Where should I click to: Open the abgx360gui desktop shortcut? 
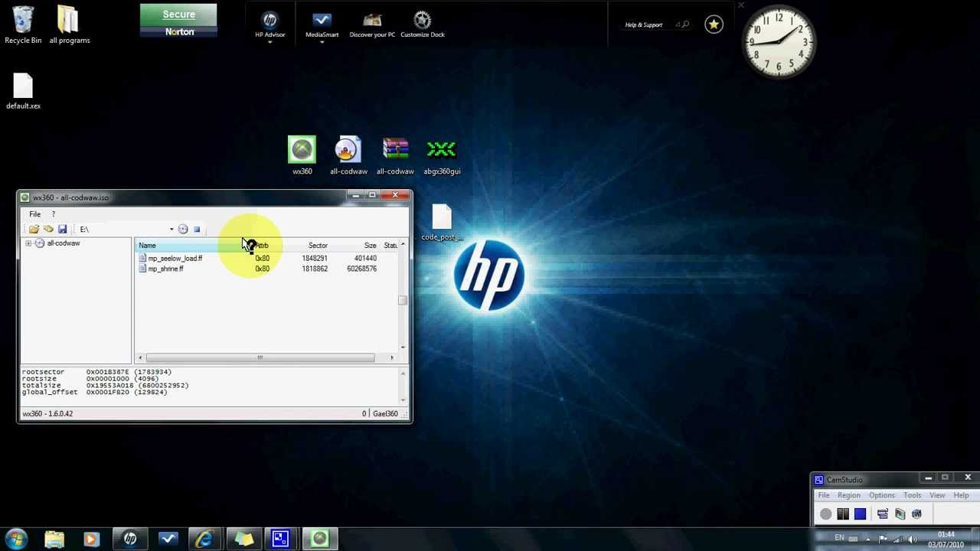(x=442, y=155)
